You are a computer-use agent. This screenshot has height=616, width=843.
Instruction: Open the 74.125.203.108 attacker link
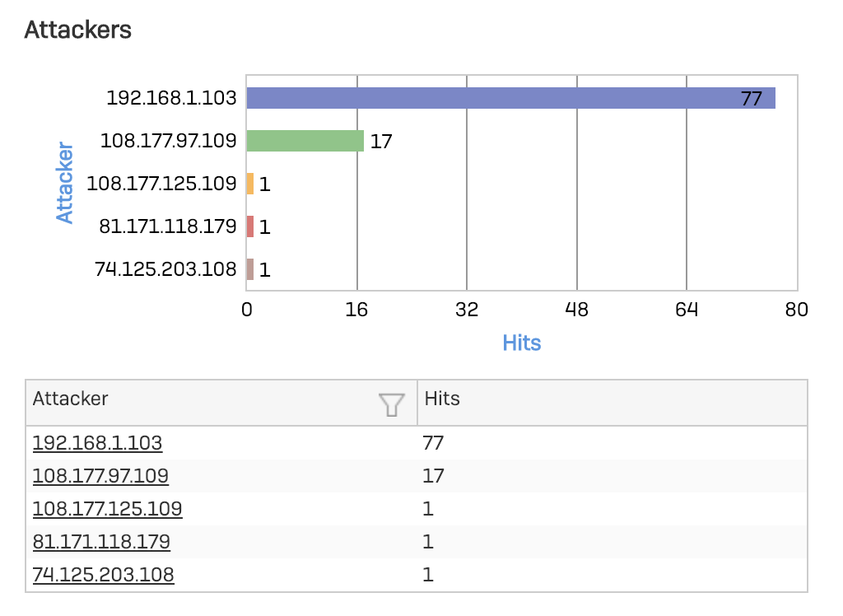[103, 575]
